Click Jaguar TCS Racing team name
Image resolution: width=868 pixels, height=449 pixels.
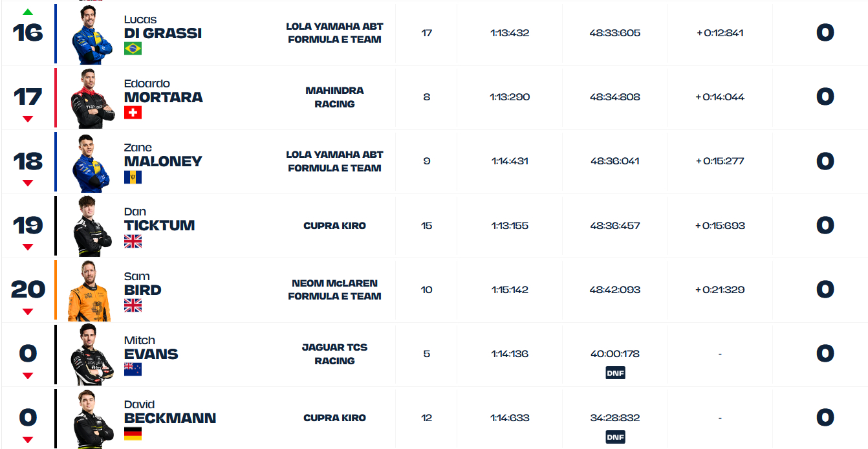334,354
